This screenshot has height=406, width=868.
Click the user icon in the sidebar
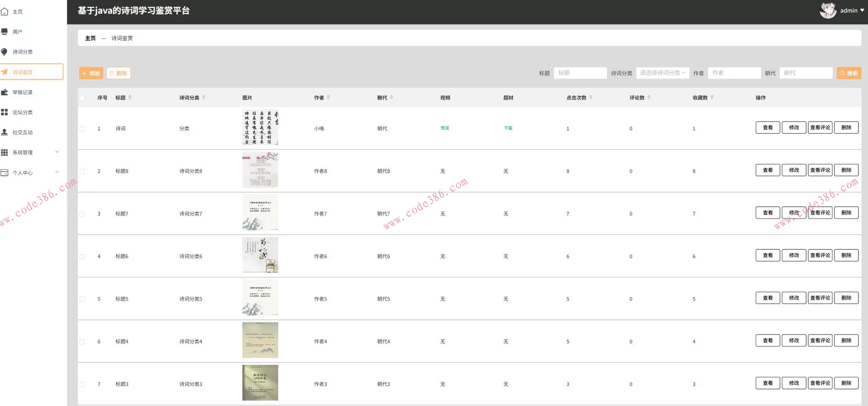5,32
